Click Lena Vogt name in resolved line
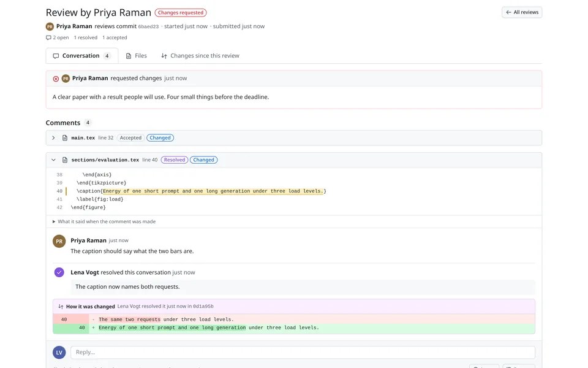The width and height of the screenshot is (588, 368). [x=85, y=272]
